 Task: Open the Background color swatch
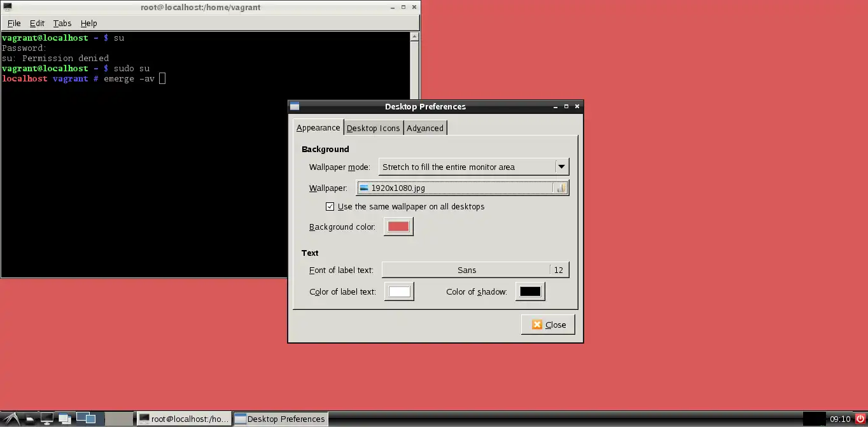[398, 227]
